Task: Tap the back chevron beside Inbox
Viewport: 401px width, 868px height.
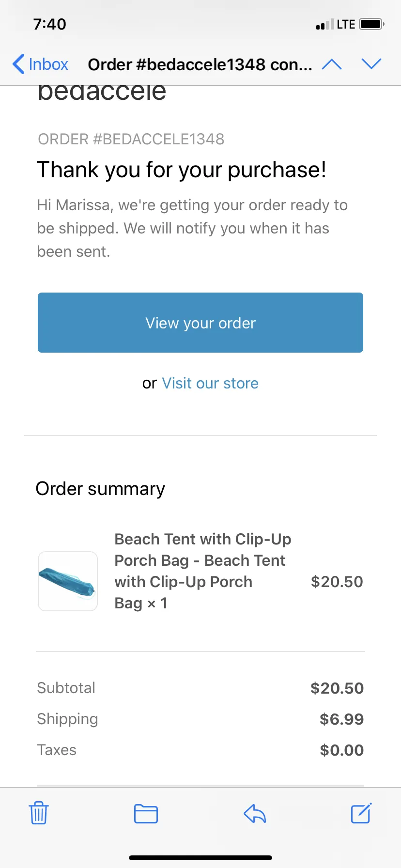Action: [18, 64]
